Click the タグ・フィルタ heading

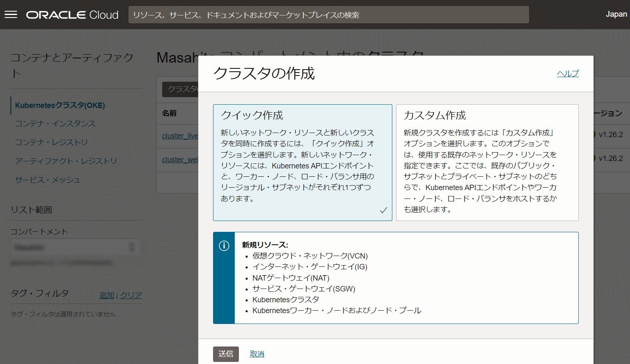pos(40,293)
